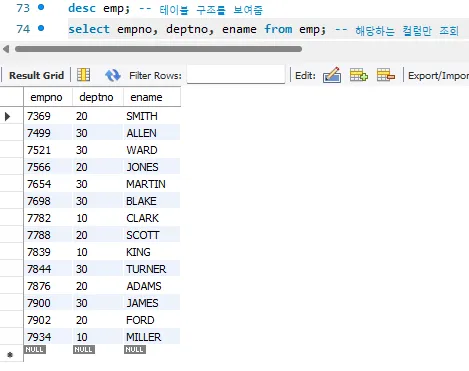Viewport: 469px width, 371px height.
Task: Sort by the ename column header
Action: coord(152,97)
